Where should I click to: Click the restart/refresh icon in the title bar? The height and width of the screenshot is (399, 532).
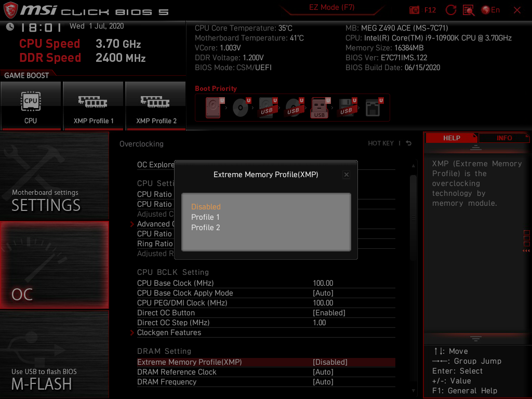451,9
